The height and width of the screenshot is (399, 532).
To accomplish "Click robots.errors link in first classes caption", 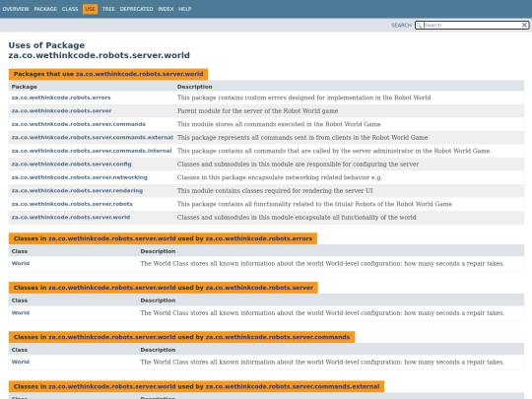I will coord(259,238).
